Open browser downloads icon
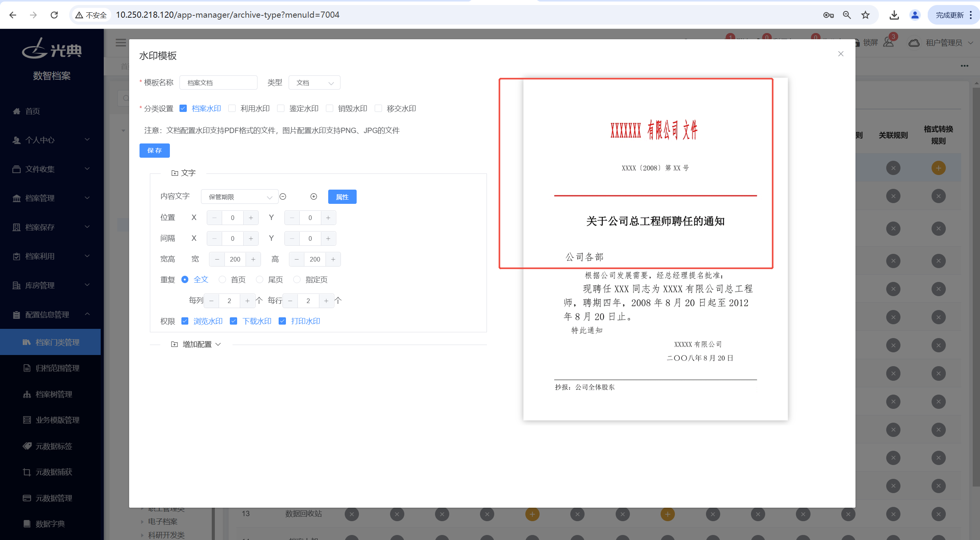Viewport: 980px width, 540px height. [x=894, y=15]
